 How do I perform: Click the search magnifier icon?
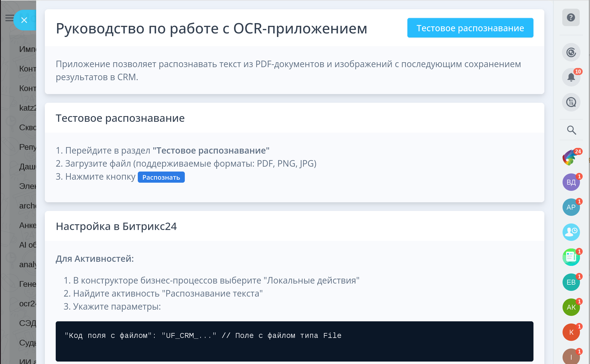[571, 130]
